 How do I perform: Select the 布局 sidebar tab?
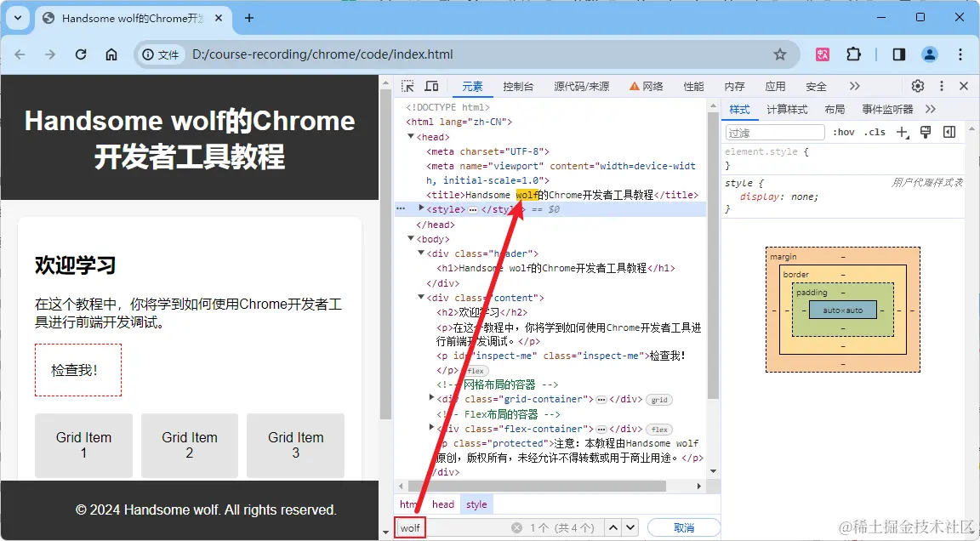[x=835, y=110]
